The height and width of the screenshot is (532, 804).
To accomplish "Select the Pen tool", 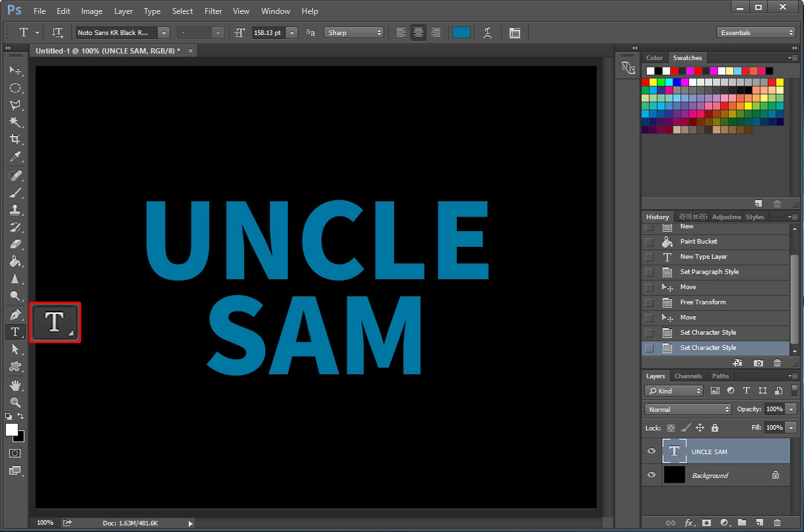I will click(x=15, y=315).
